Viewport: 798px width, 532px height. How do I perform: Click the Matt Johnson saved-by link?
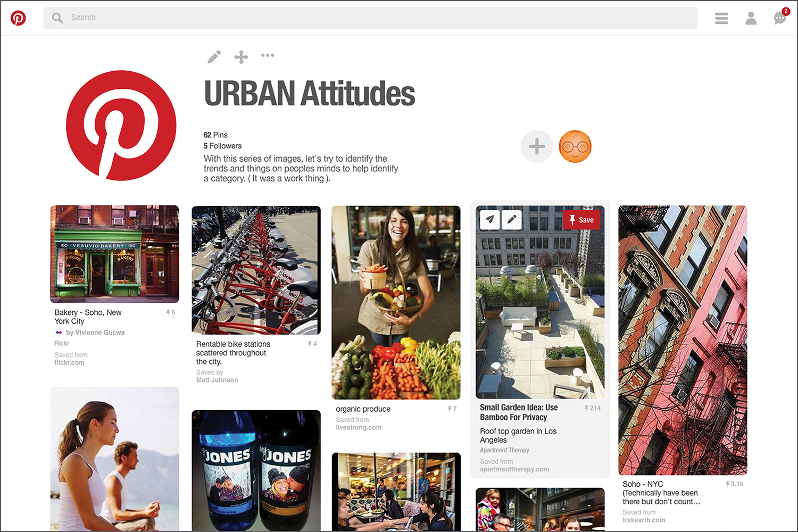(217, 380)
